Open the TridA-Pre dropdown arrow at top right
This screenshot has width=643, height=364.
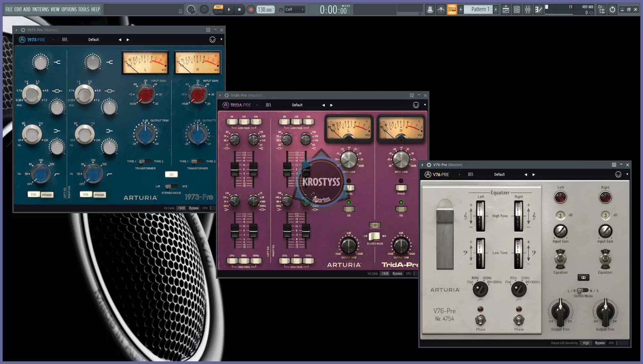[425, 105]
